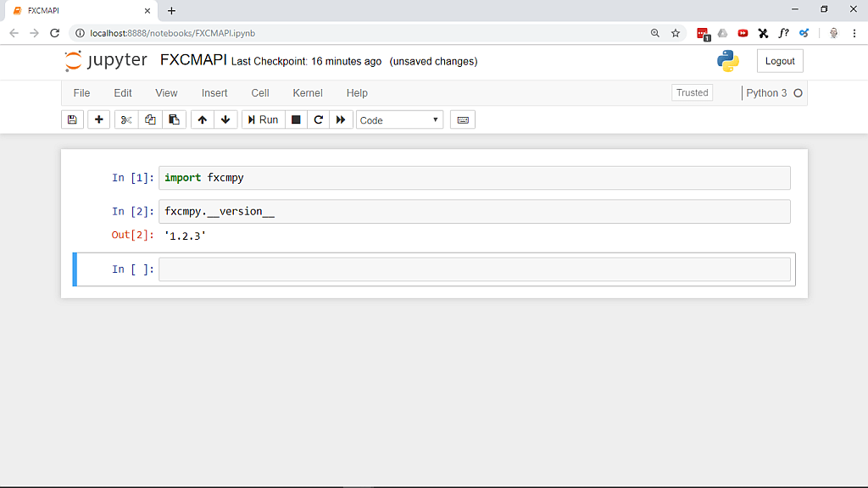The height and width of the screenshot is (488, 868).
Task: Copy selected cells using the toolbar icon
Action: [150, 119]
